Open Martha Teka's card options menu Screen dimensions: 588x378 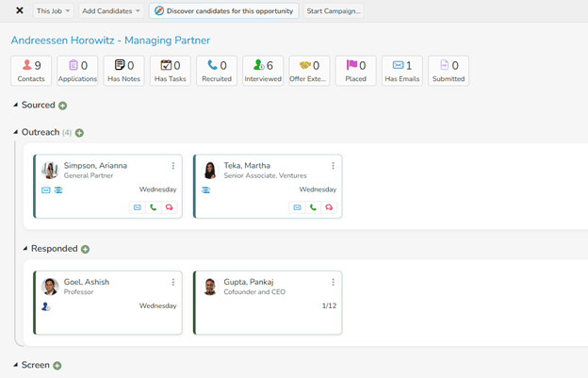[333, 166]
